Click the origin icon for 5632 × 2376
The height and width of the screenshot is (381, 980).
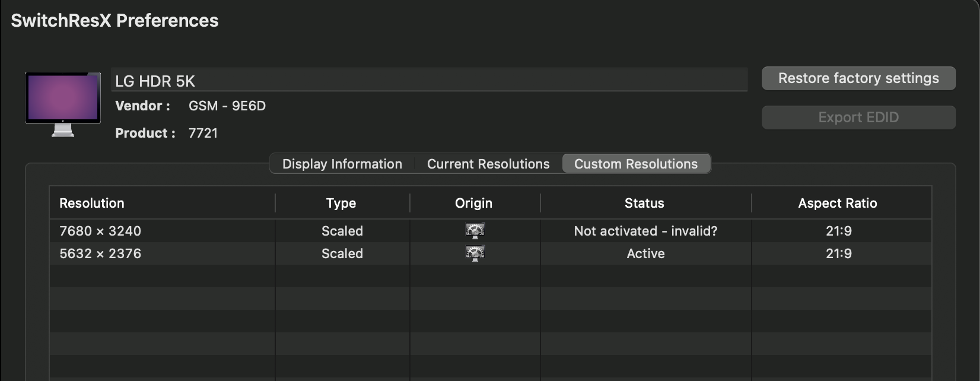pos(475,253)
